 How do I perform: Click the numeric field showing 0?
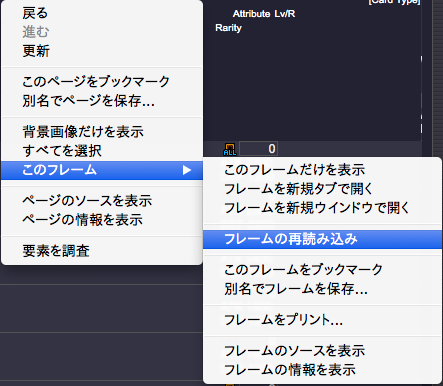(x=259, y=149)
